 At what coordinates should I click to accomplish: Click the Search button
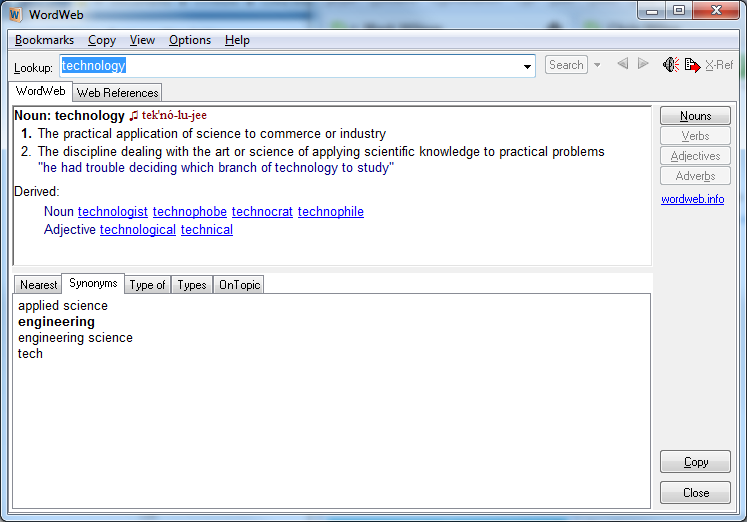pos(566,65)
